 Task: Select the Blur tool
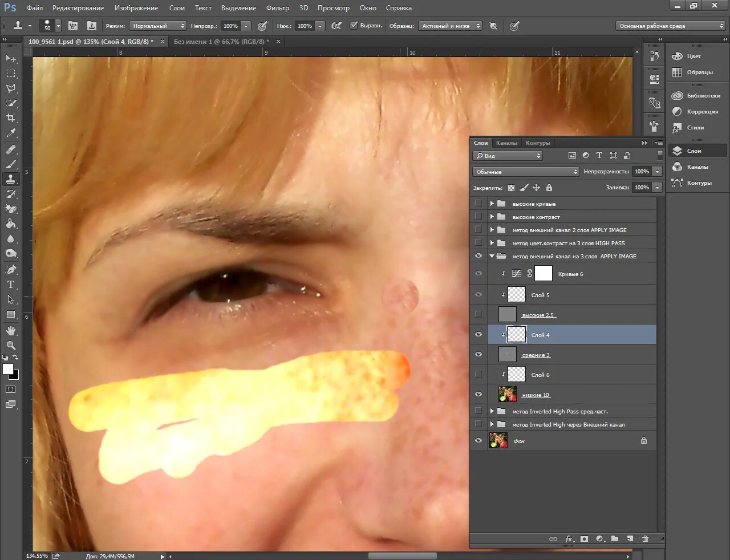(x=11, y=238)
